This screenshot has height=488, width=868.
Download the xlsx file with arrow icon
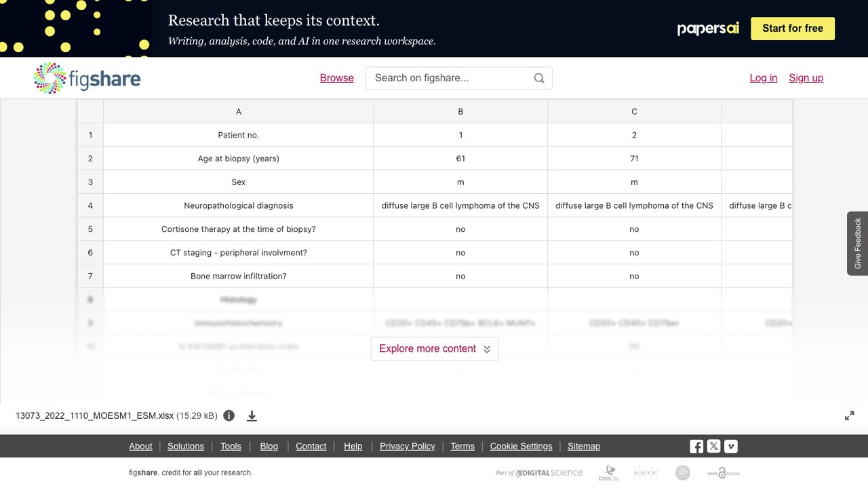tap(252, 415)
